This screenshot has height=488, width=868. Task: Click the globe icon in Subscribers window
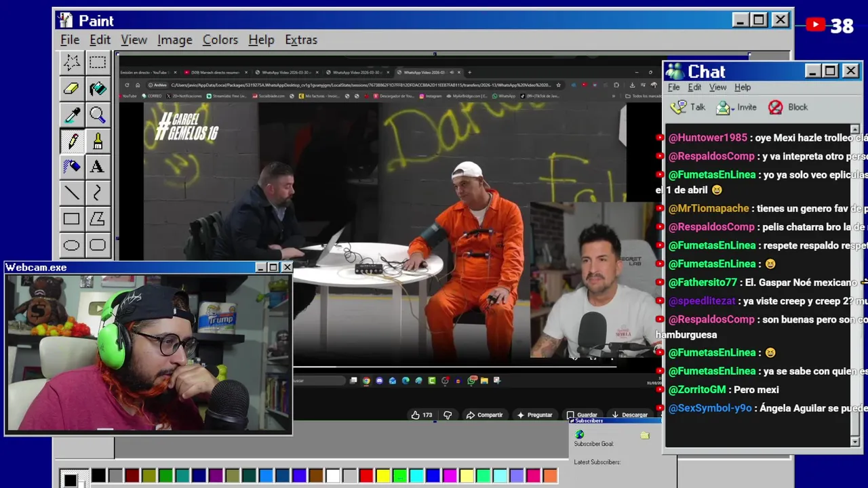point(580,434)
